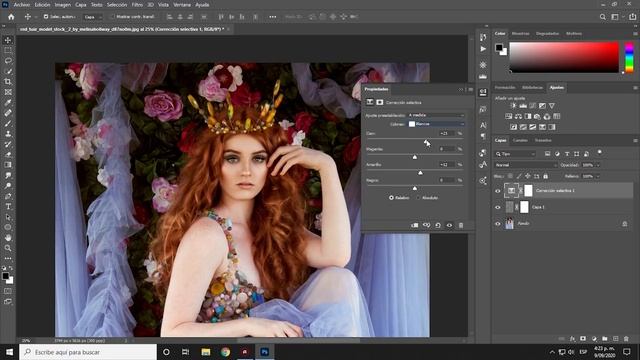Select the Crop tool

(x=8, y=82)
